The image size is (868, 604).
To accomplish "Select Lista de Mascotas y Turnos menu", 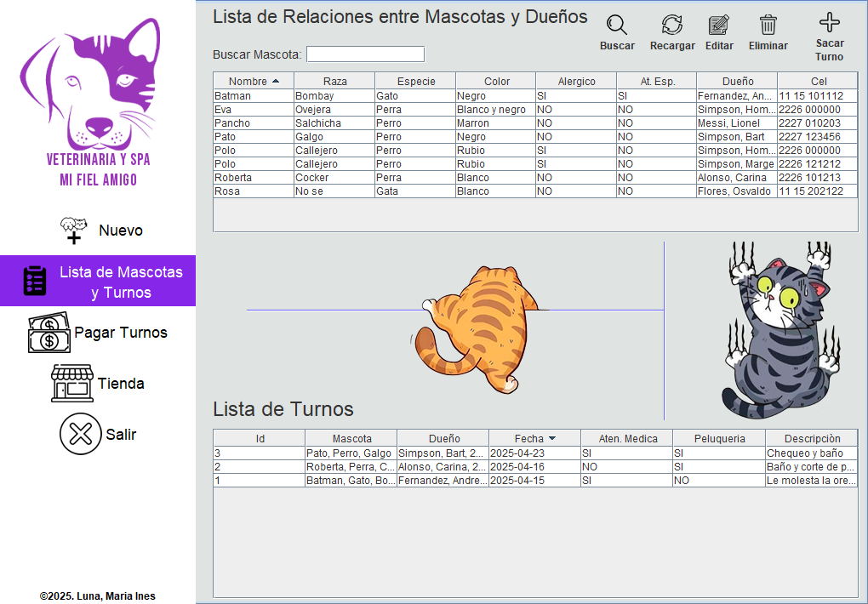I will 98,281.
